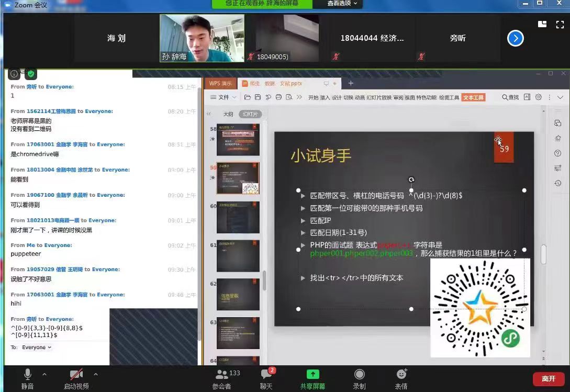Click 孙辞海's video tile
570x392 pixels.
pyautogui.click(x=202, y=38)
